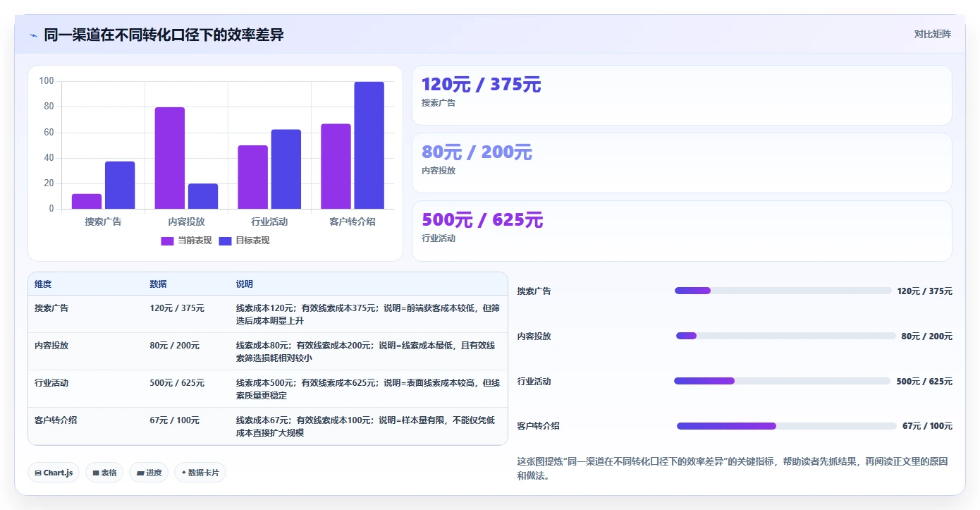Screen dimensions: 980x510
Task: Click table cell 80元 / 200元
Action: tap(175, 346)
